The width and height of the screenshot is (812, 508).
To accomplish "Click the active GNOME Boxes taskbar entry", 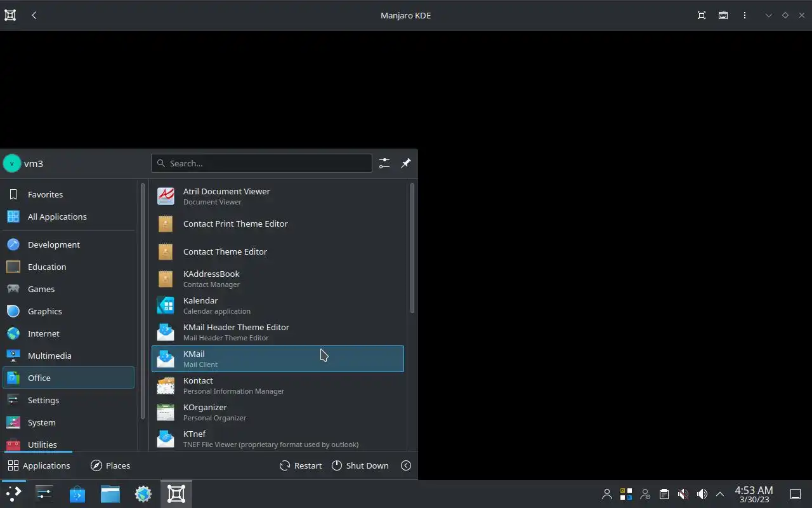I will [x=176, y=494].
